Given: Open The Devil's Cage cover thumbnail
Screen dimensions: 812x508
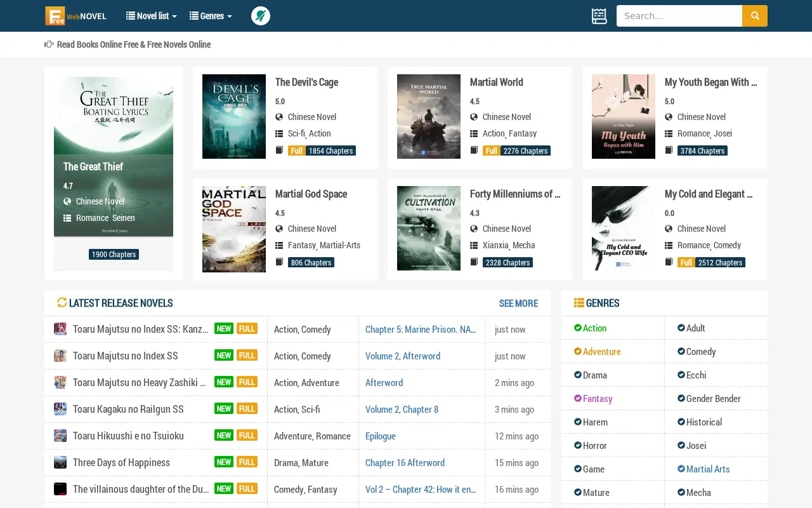Looking at the screenshot, I should coord(234,116).
